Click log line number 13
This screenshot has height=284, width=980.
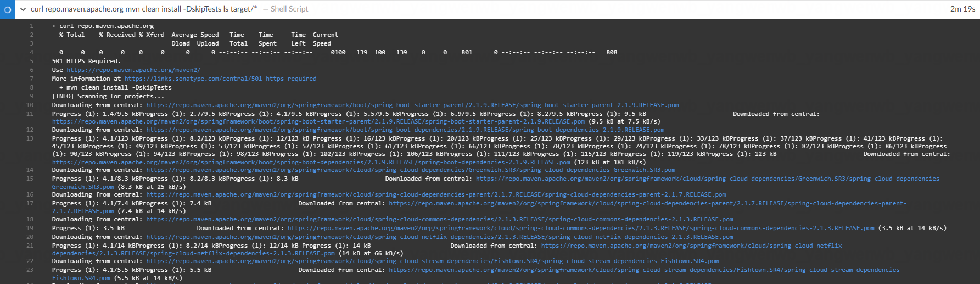(x=30, y=138)
